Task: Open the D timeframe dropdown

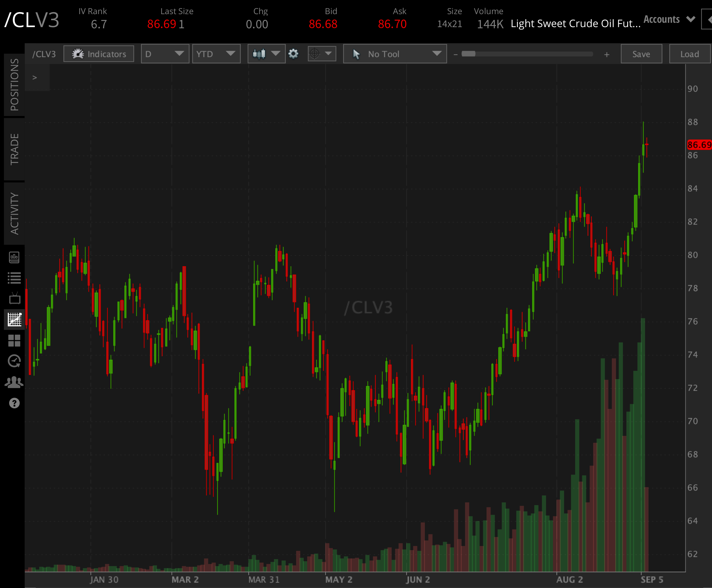Action: (165, 53)
